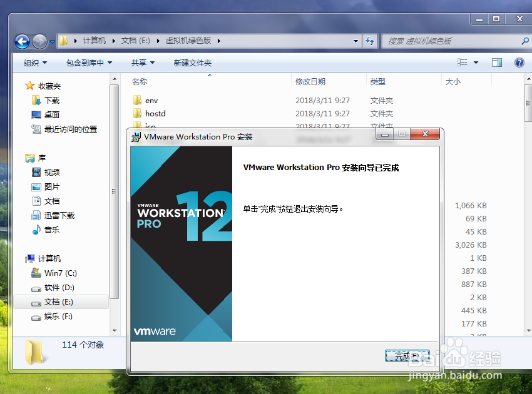Click the hostd folder icon
532x394 pixels.
137,113
